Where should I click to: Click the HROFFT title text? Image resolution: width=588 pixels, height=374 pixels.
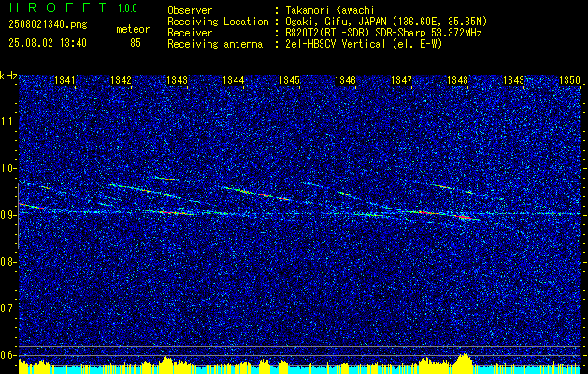pos(57,7)
